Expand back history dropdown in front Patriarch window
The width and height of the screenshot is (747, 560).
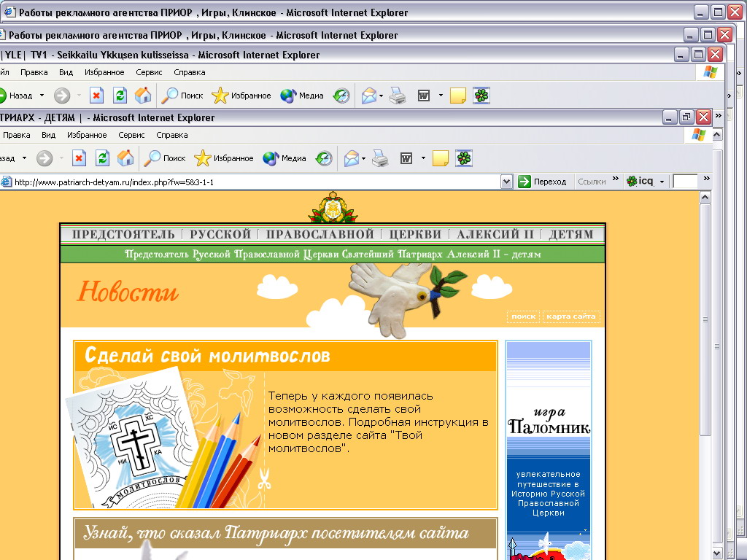tap(24, 158)
